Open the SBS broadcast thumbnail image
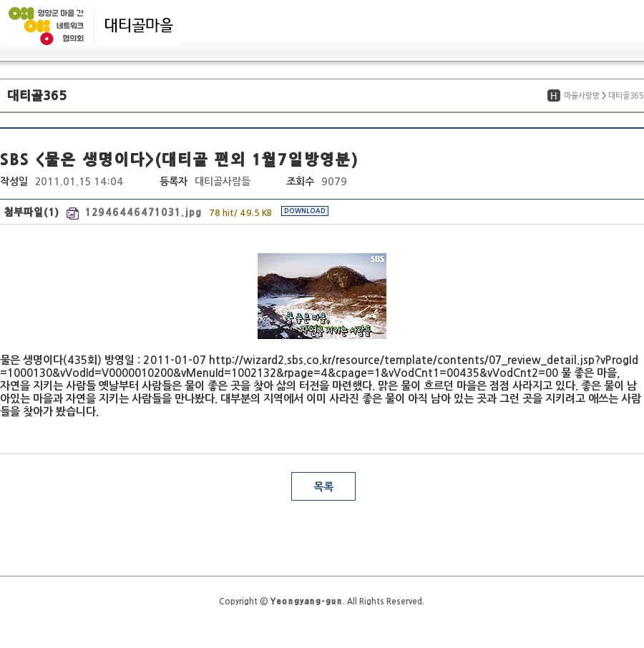The height and width of the screenshot is (648, 644). pos(321,296)
